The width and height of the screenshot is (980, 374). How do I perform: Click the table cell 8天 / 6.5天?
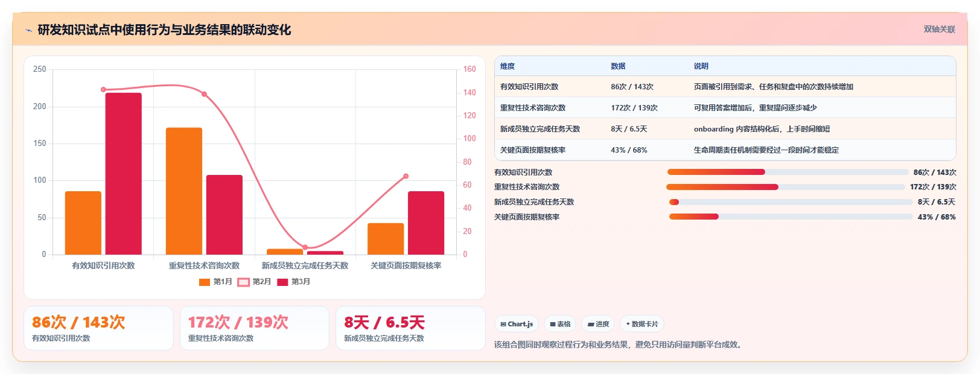click(x=629, y=129)
